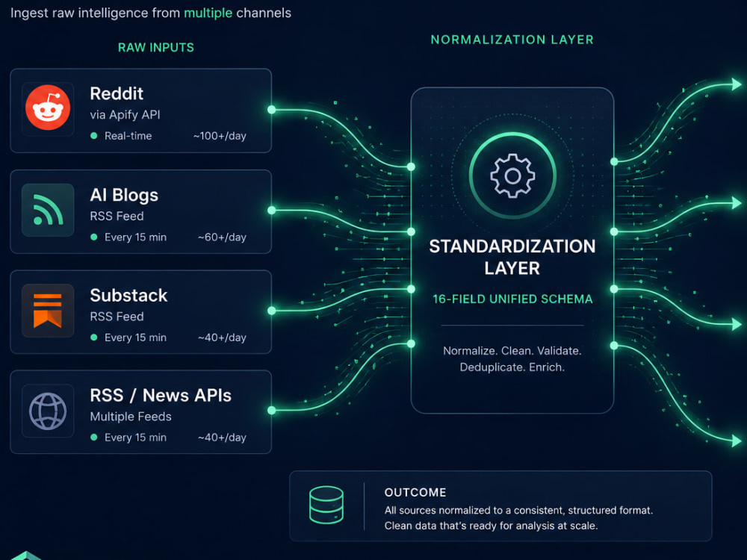Click the green status dot in AI Blogs card
Image resolution: width=747 pixels, height=560 pixels.
[94, 237]
